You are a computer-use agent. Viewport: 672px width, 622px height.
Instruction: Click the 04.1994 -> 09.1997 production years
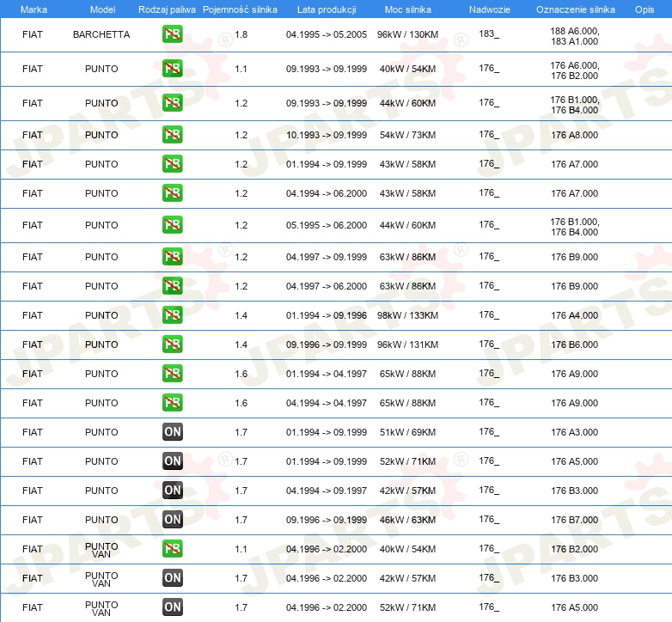point(327,491)
